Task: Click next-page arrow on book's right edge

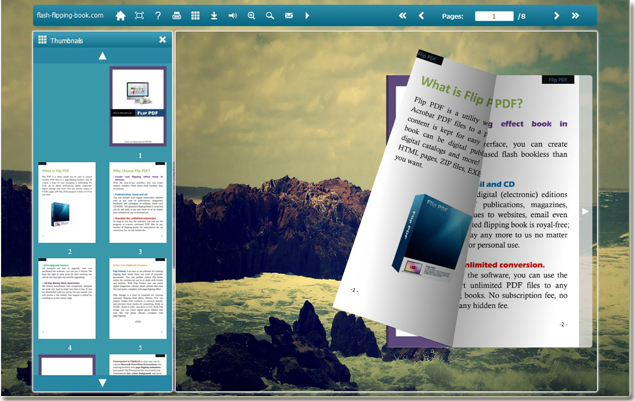Action: coord(585,211)
